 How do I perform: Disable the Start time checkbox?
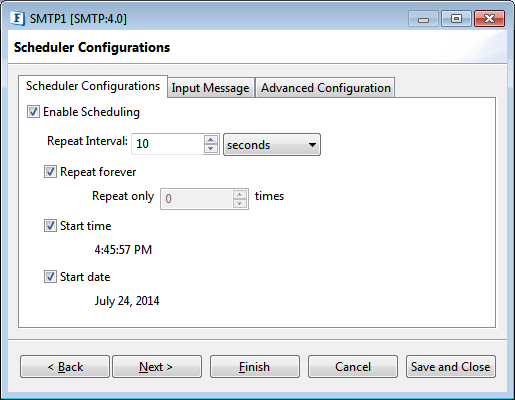point(50,226)
